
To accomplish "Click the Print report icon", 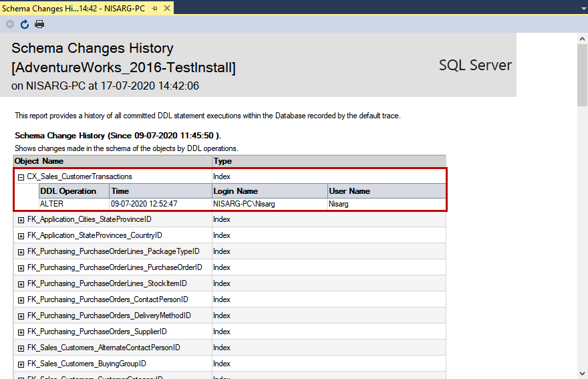I will point(39,24).
